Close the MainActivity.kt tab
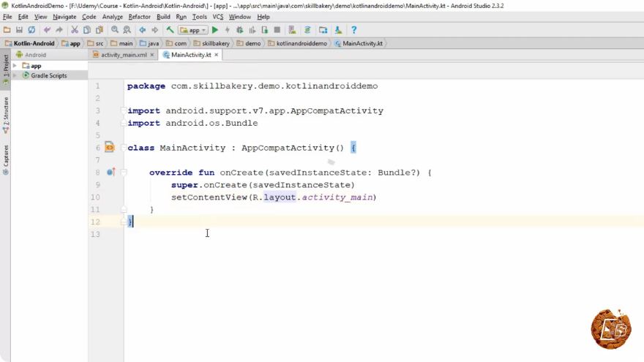Screen dimensions: 644x362 point(216,55)
